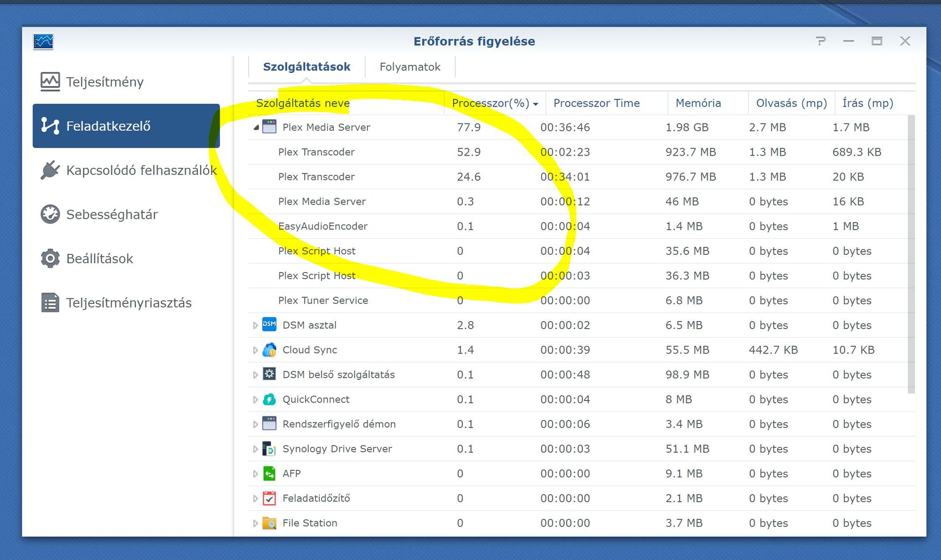Sort by Processzor(%) column header
Image resolution: width=941 pixels, height=560 pixels.
[x=495, y=103]
